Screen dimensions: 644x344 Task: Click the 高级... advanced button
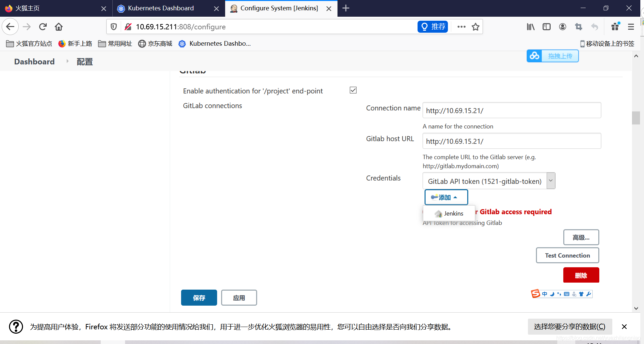[581, 237]
